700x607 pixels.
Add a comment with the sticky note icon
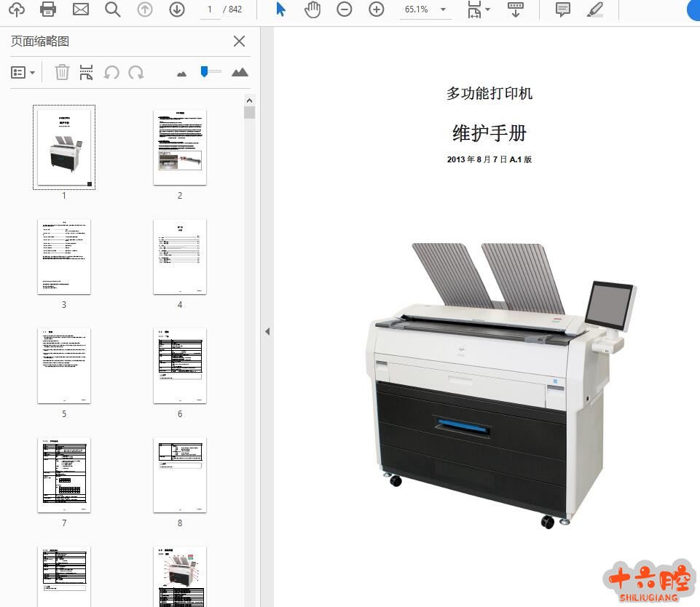562,9
